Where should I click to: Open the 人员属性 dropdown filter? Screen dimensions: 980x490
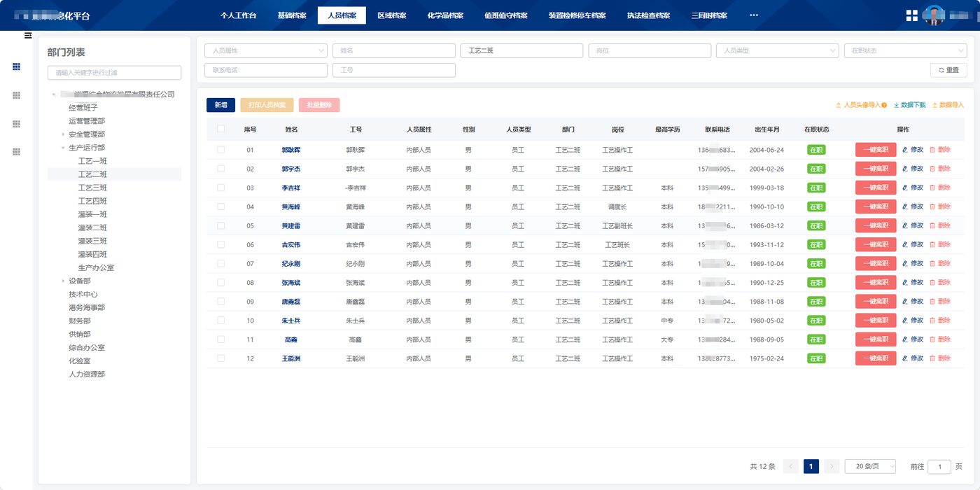tap(266, 50)
